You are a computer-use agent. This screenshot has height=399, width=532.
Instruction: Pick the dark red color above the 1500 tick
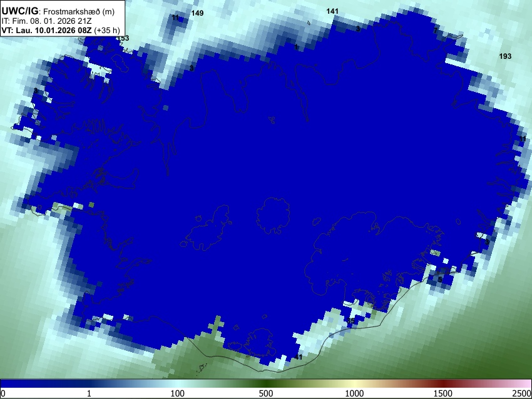coord(443,383)
